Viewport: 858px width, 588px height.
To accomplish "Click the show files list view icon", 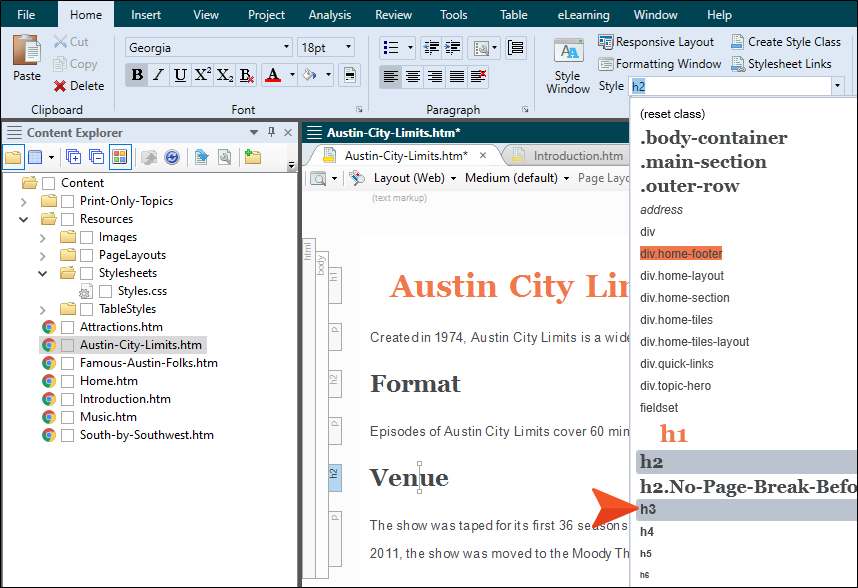I will pos(35,158).
